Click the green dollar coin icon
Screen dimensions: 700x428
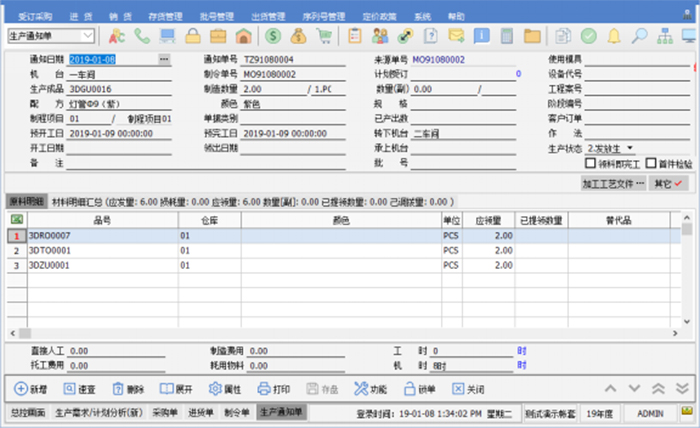(273, 36)
